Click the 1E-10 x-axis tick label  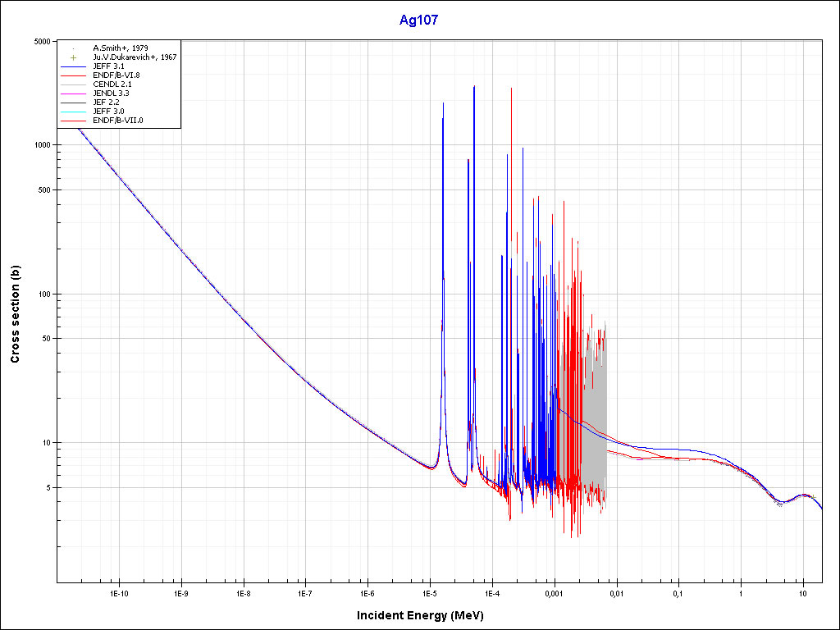(x=119, y=592)
